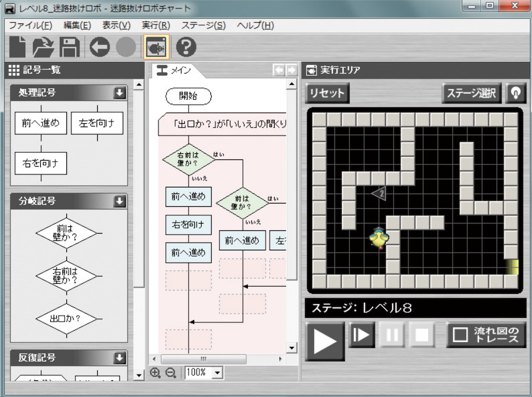
Task: Open the ステージ(S) menu
Action: 204,26
